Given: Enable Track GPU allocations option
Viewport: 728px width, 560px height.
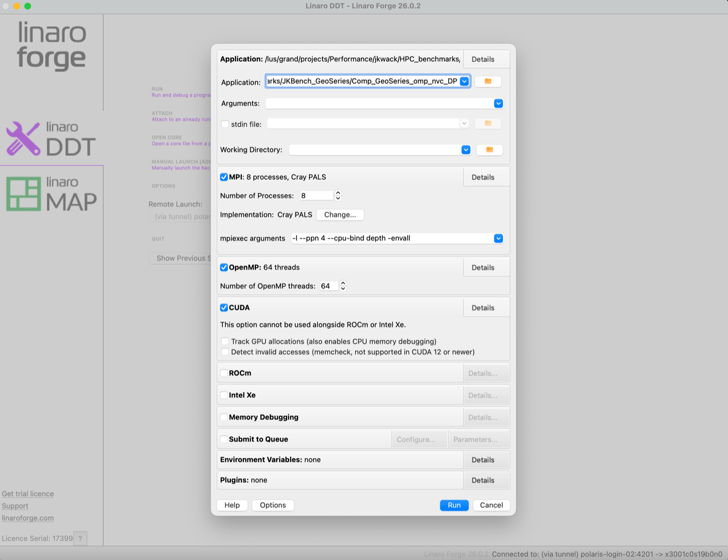Looking at the screenshot, I should 225,342.
